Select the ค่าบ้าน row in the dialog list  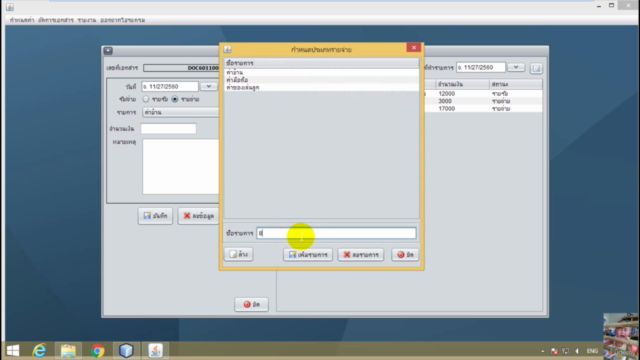[x=321, y=72]
